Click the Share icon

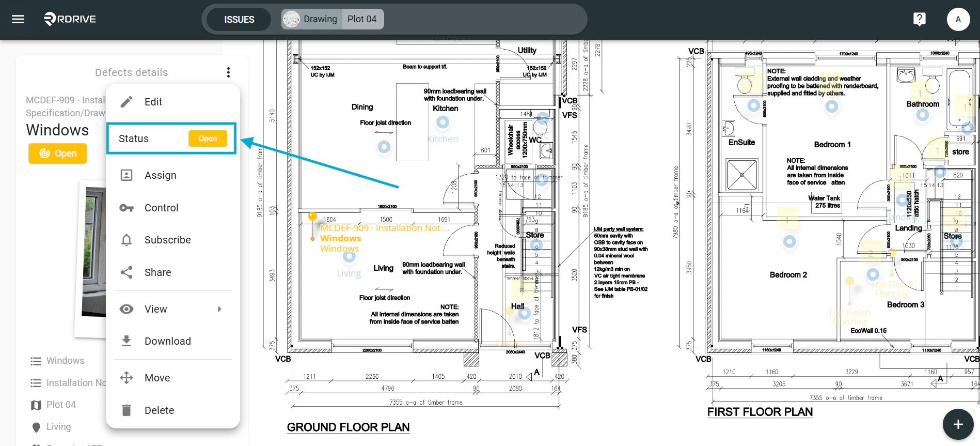click(127, 272)
